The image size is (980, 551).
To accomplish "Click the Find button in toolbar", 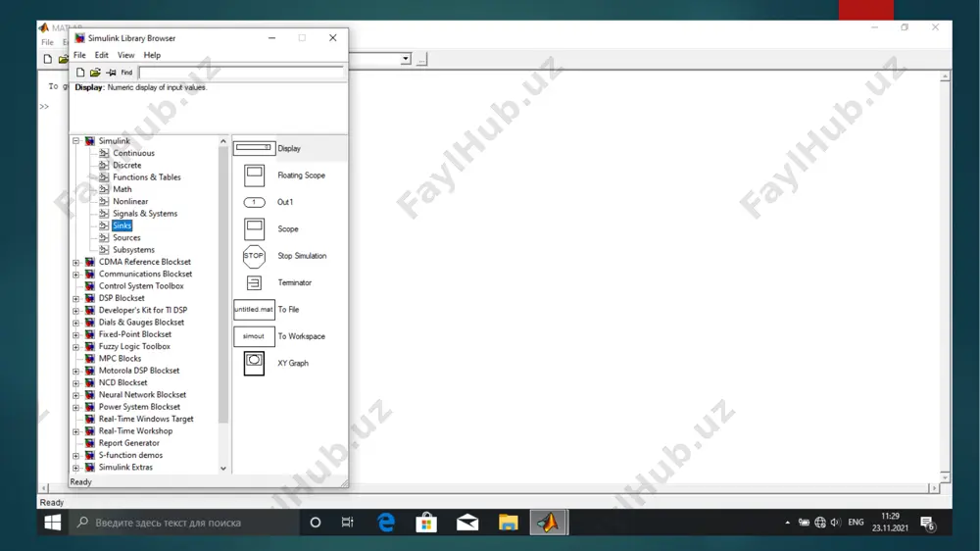I will (126, 73).
